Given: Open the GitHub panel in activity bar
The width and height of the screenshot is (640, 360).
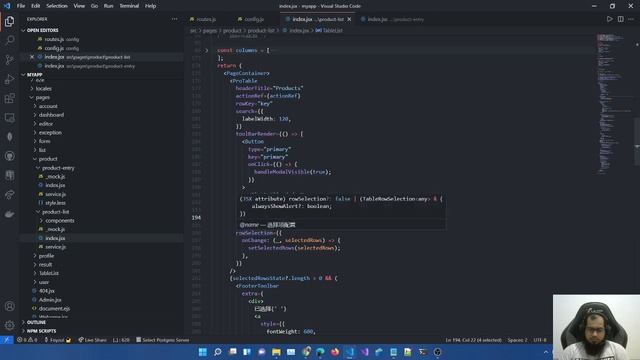Looking at the screenshot, I should coord(9,156).
